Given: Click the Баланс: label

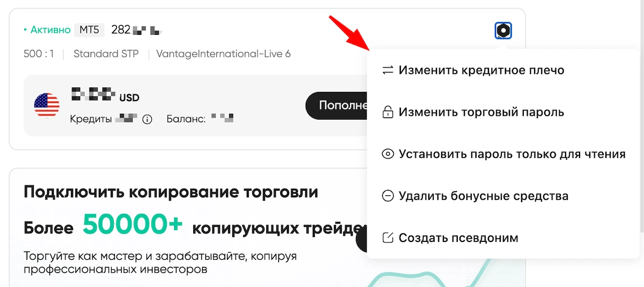Looking at the screenshot, I should pos(186,119).
